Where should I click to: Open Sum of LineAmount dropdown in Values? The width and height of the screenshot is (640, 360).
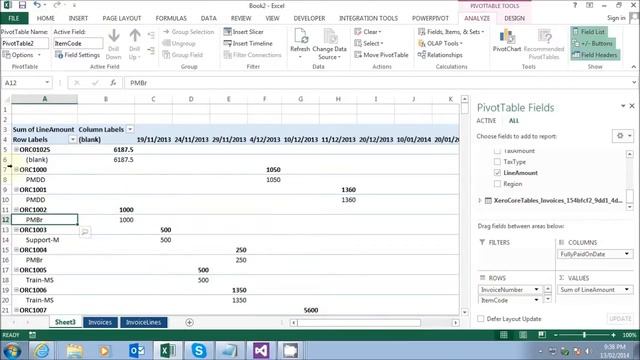627,289
